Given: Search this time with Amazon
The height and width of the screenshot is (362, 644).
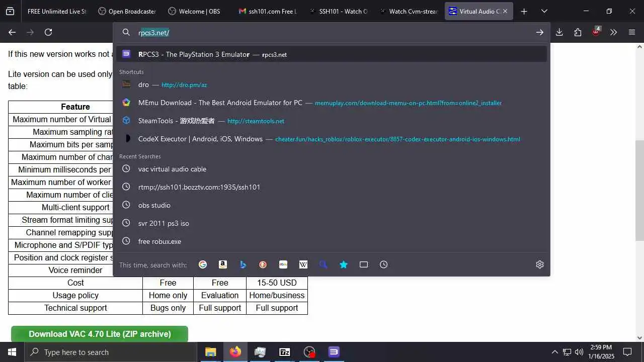Looking at the screenshot, I should click(223, 264).
